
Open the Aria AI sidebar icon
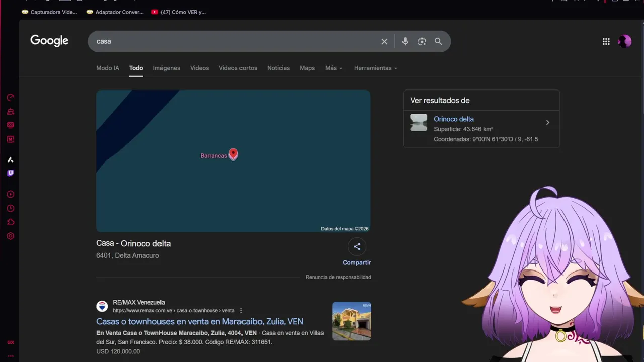coord(10,160)
